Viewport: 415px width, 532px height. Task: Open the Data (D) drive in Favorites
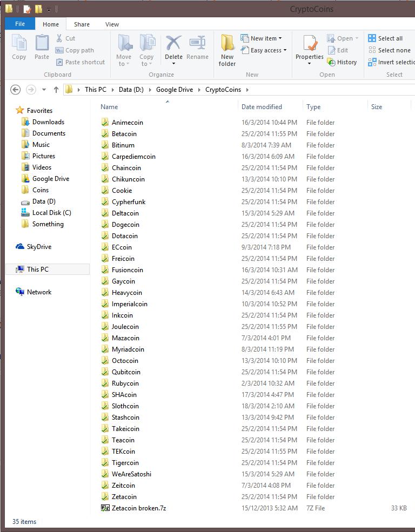[x=38, y=201]
